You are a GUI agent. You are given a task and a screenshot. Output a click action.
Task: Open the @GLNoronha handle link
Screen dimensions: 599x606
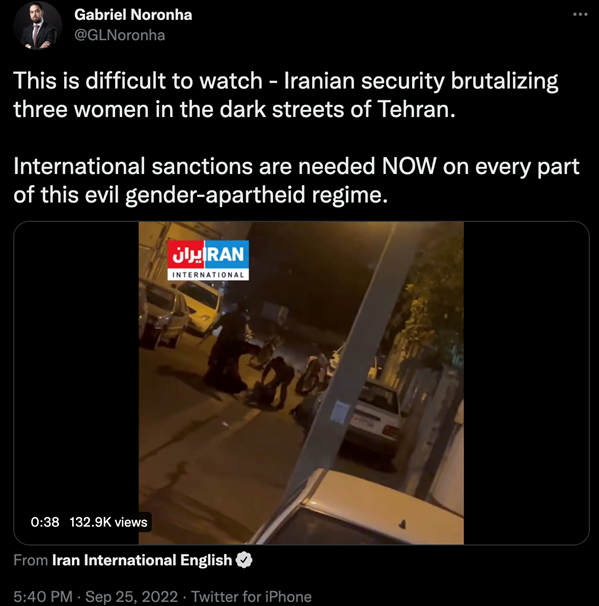pyautogui.click(x=119, y=35)
